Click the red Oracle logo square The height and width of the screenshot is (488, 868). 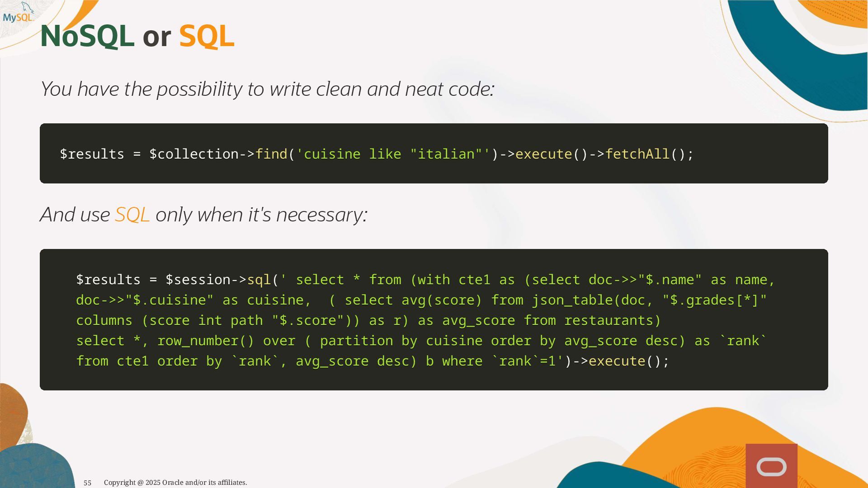(x=771, y=466)
